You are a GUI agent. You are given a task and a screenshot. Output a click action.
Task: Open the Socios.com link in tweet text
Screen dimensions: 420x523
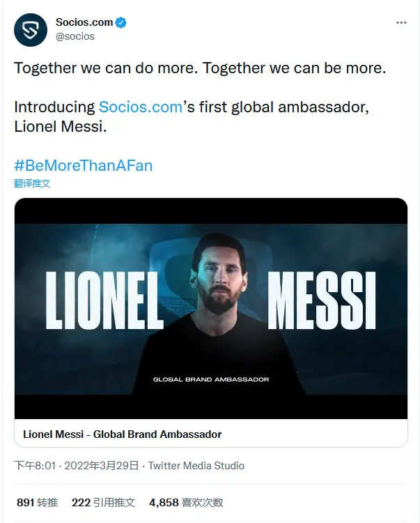pyautogui.click(x=140, y=107)
